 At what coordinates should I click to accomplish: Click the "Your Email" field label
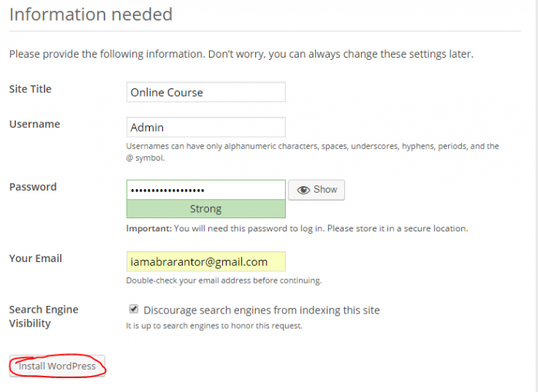click(35, 258)
